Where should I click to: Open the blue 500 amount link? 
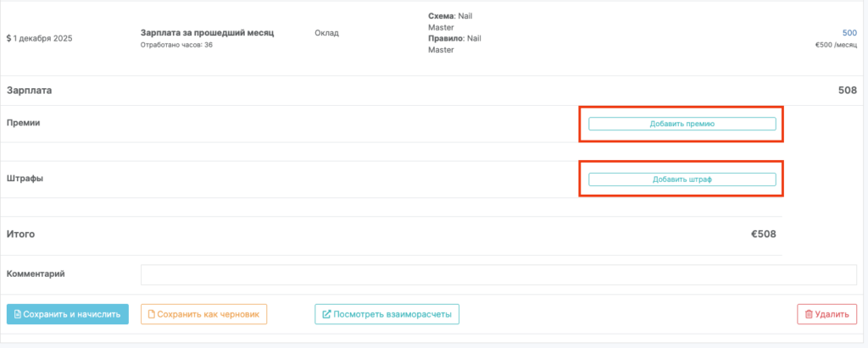click(x=849, y=33)
